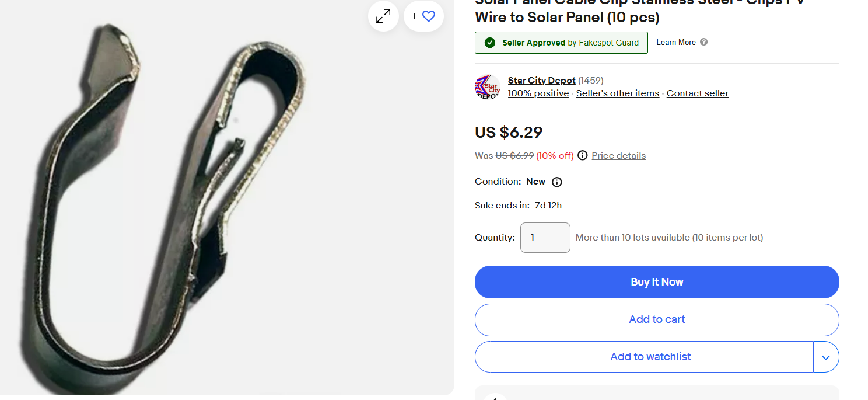This screenshot has height=400, width=868.
Task: Expand the product image to full view
Action: (383, 16)
